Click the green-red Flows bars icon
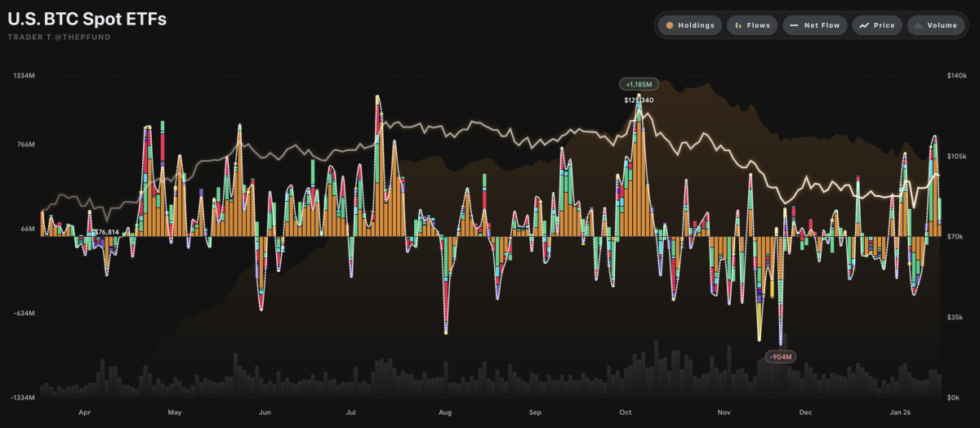 tap(738, 25)
